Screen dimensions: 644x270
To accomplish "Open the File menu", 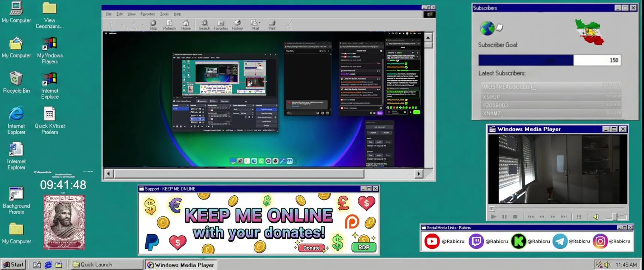I will click(109, 14).
